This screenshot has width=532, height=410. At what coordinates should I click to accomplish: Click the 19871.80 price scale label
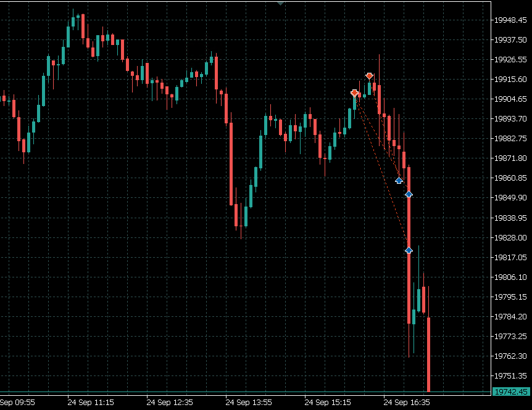(510, 158)
